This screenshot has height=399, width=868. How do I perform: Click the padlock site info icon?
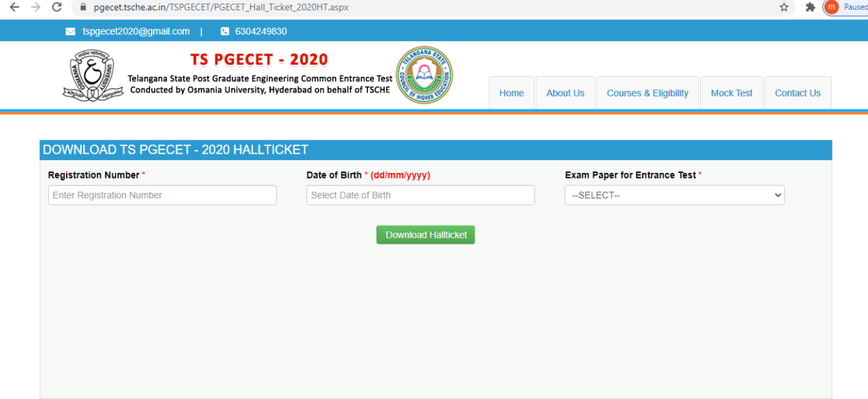coord(83,8)
